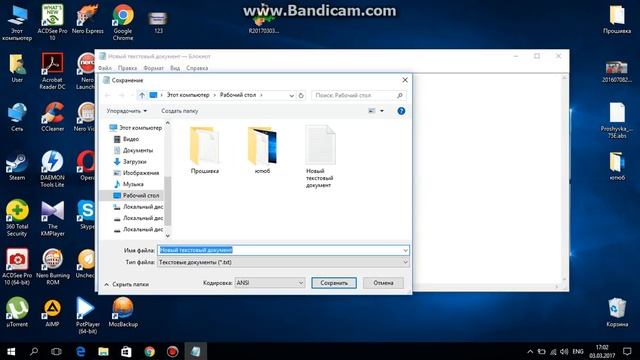
Task: Open the Файл menu in Notepad
Action: tap(105, 68)
